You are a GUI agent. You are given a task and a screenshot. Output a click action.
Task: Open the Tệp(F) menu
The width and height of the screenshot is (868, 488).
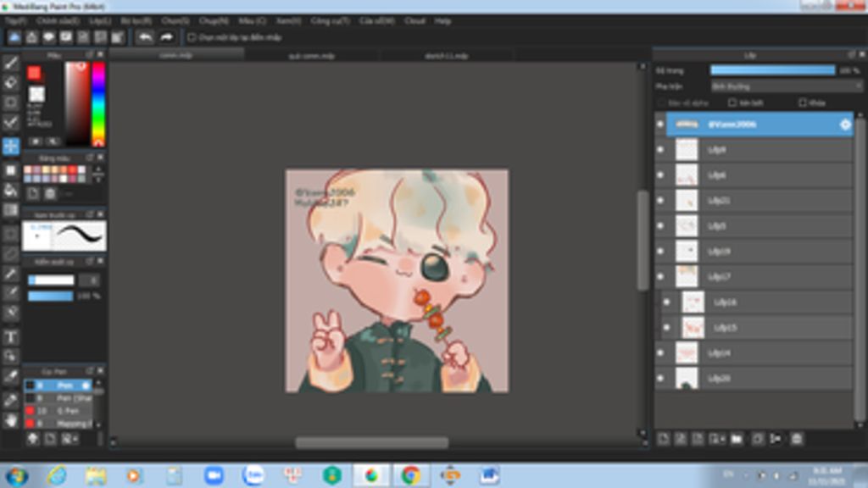pyautogui.click(x=15, y=21)
